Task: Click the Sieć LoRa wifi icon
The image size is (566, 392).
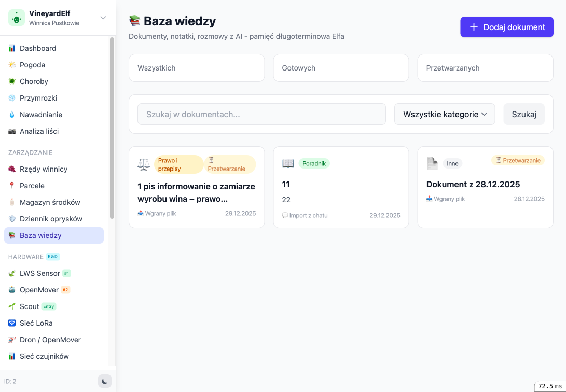Action: coord(12,323)
